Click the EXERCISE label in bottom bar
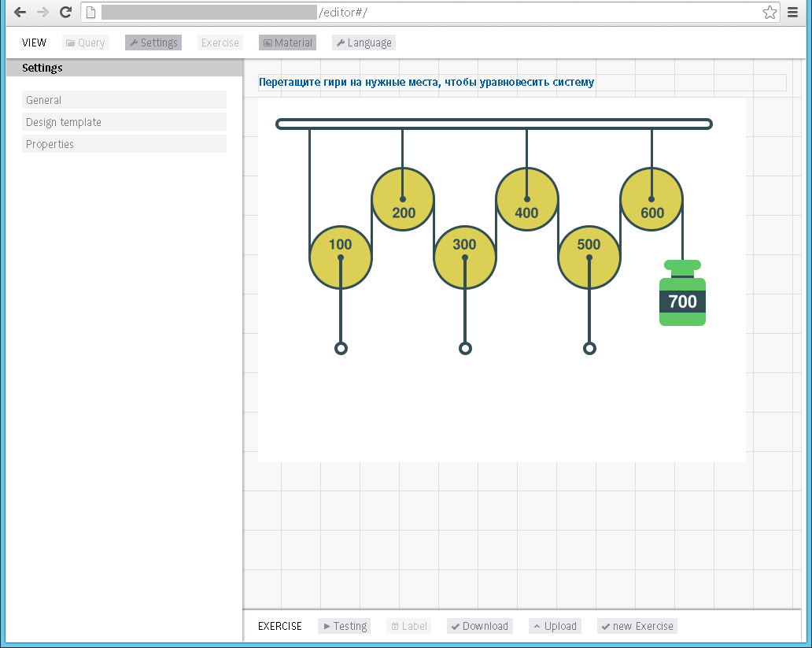This screenshot has width=812, height=648. [x=279, y=626]
